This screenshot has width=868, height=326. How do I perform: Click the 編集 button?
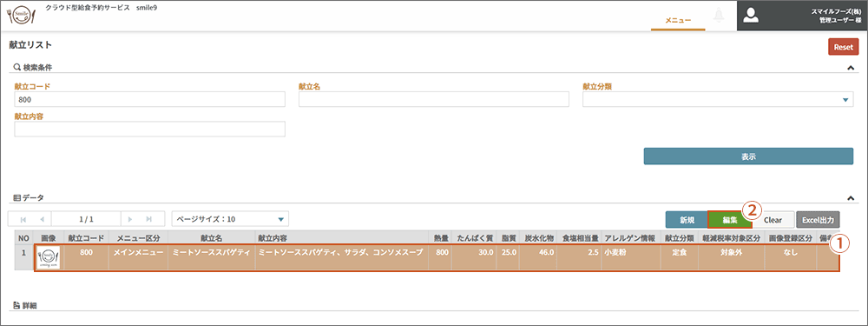pyautogui.click(x=730, y=220)
